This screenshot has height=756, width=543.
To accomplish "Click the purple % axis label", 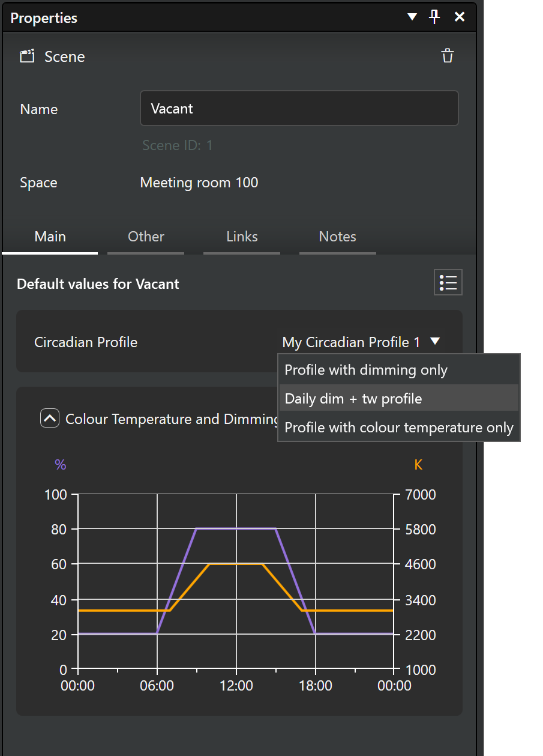I will tap(60, 464).
